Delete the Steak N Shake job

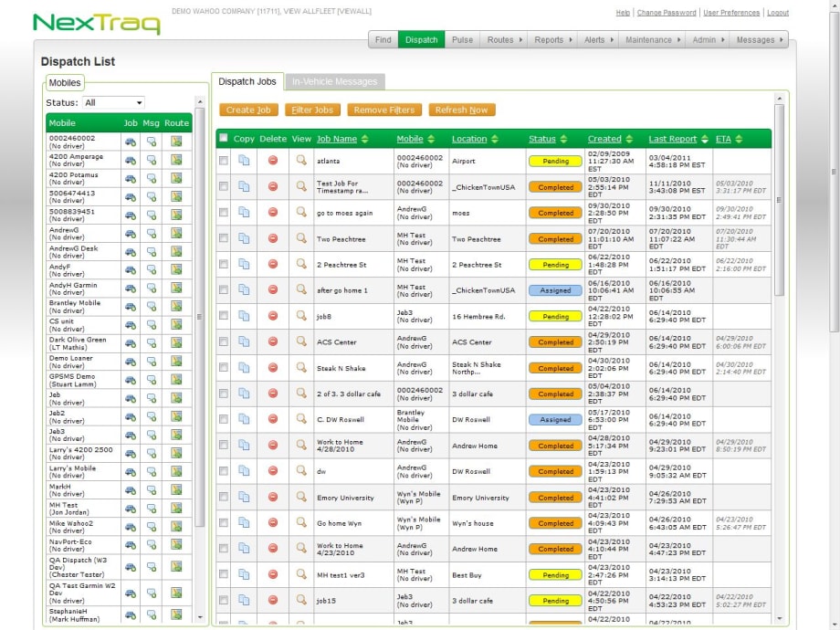click(x=273, y=368)
